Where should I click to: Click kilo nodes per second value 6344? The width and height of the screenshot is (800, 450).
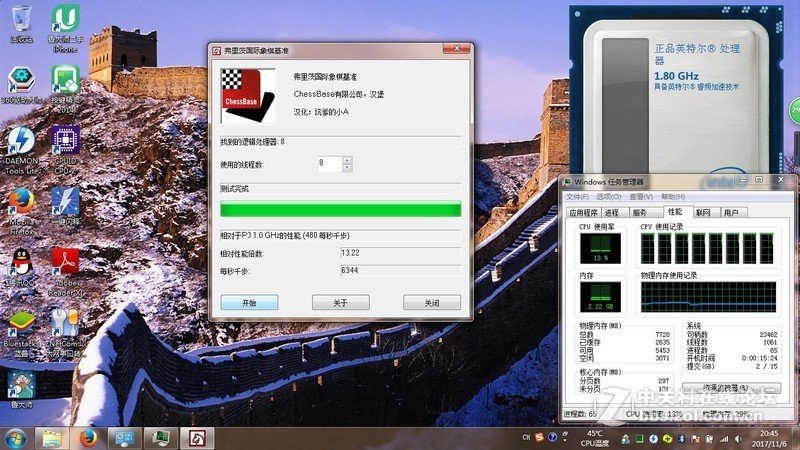click(x=401, y=270)
